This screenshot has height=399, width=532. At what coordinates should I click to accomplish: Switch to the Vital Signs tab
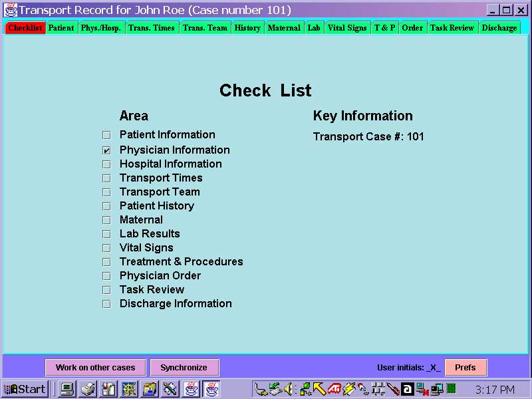click(347, 28)
